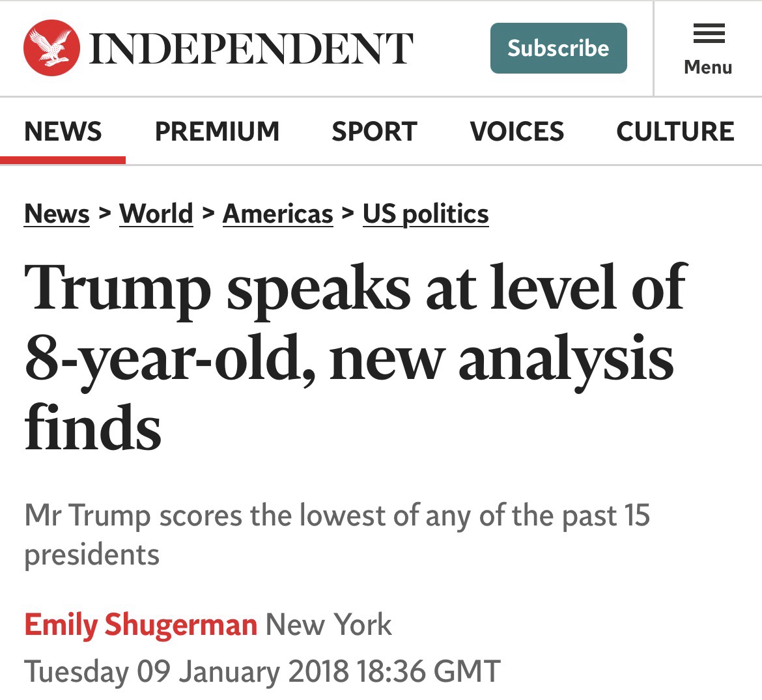Screen dimensions: 762x700
Task: Tap the Menu label under hamburger icon
Action: [708, 67]
